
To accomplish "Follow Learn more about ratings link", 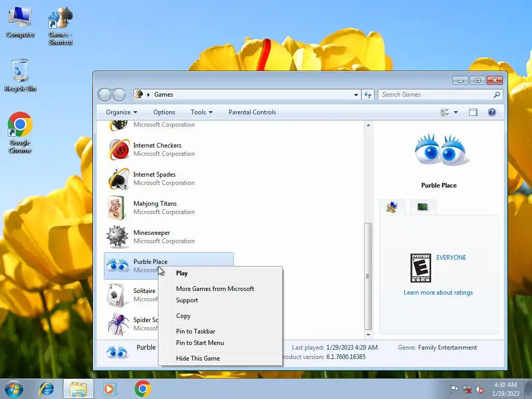I will (438, 292).
